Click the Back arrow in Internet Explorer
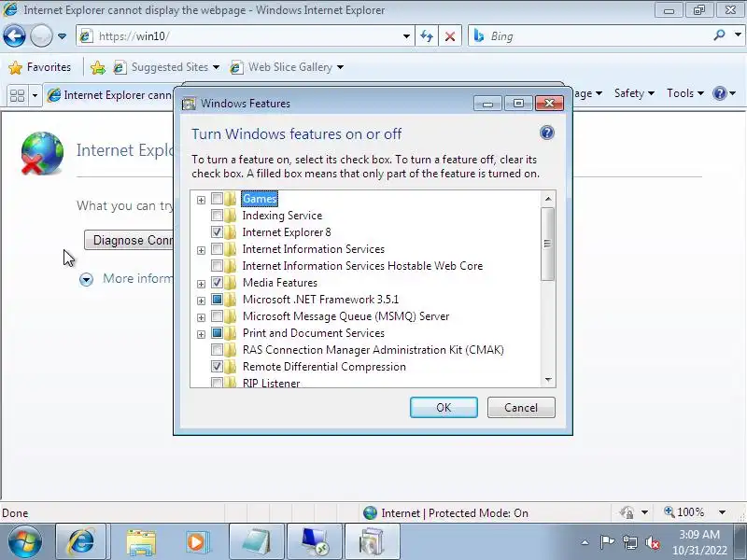The image size is (747, 560). (14, 35)
